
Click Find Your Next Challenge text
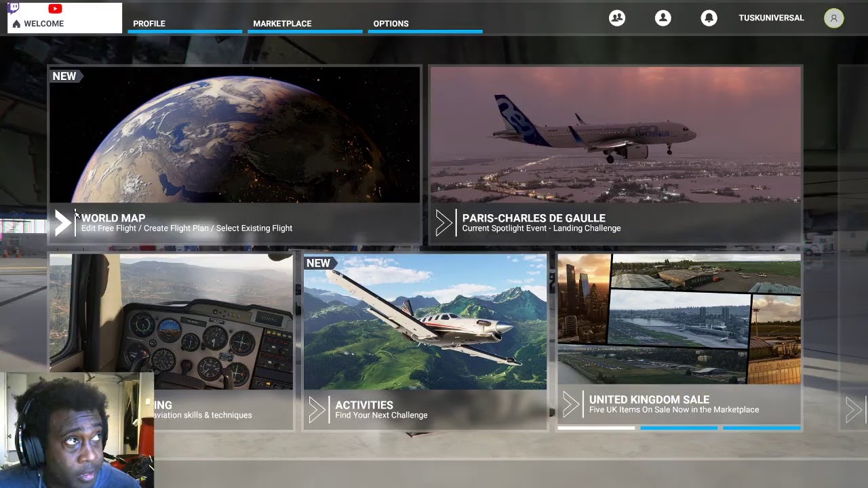coord(381,415)
